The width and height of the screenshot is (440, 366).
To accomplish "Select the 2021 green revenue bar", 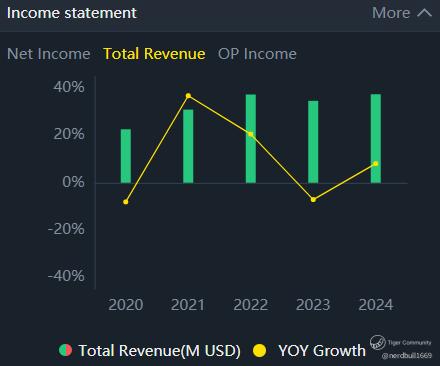I will (x=188, y=146).
